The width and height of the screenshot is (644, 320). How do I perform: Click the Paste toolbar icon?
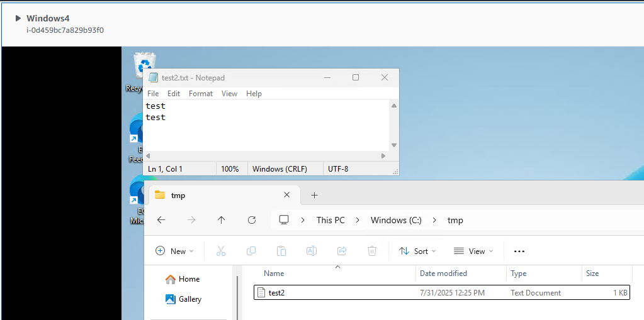pos(281,251)
